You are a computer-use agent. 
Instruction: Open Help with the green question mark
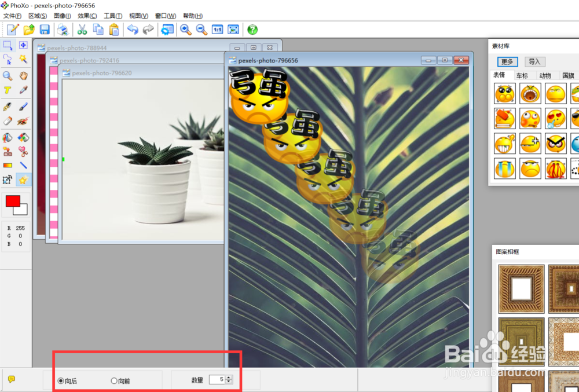(x=252, y=30)
